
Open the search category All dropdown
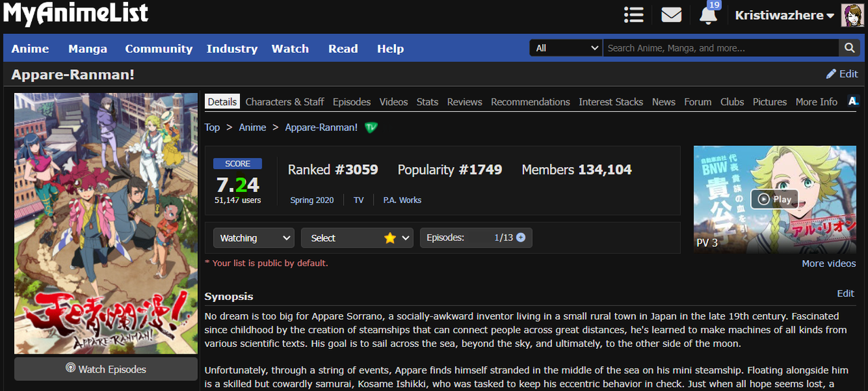566,48
